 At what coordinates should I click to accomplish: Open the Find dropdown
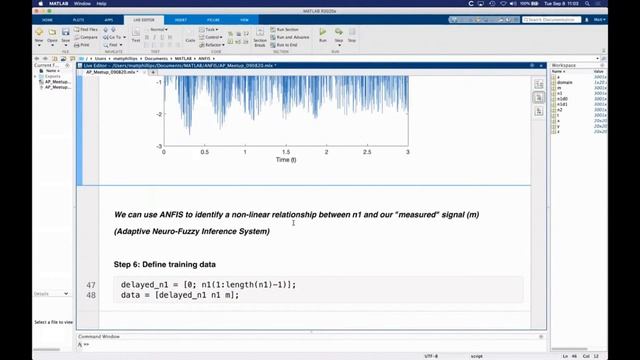pyautogui.click(x=113, y=45)
